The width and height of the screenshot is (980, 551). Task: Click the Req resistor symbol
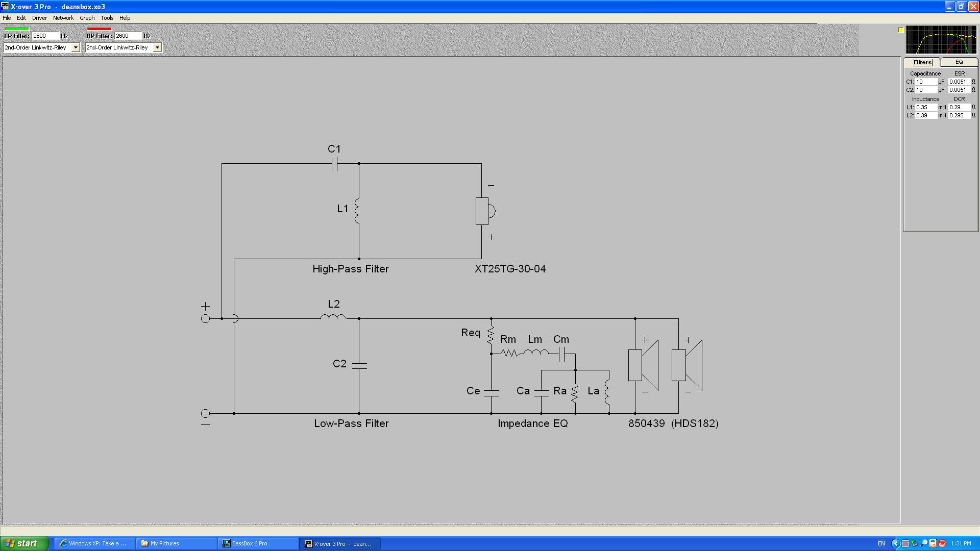pos(491,335)
